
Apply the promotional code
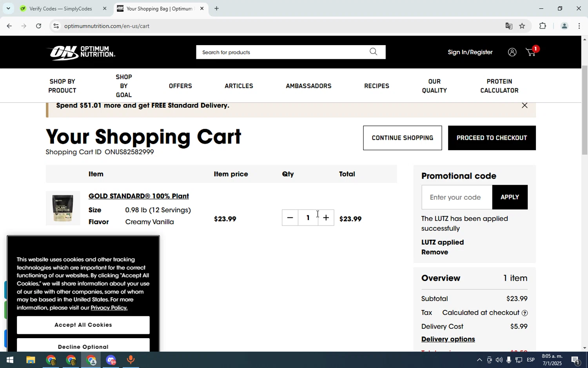[510, 197]
